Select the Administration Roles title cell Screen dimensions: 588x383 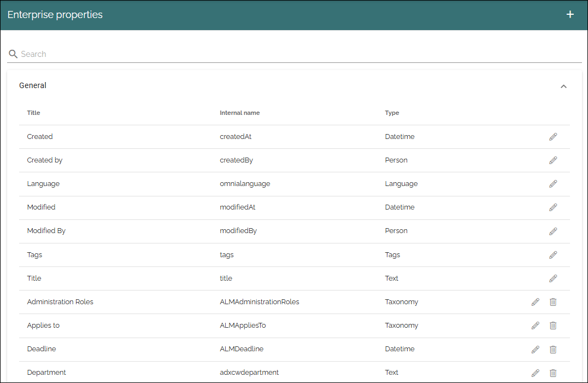pos(60,302)
